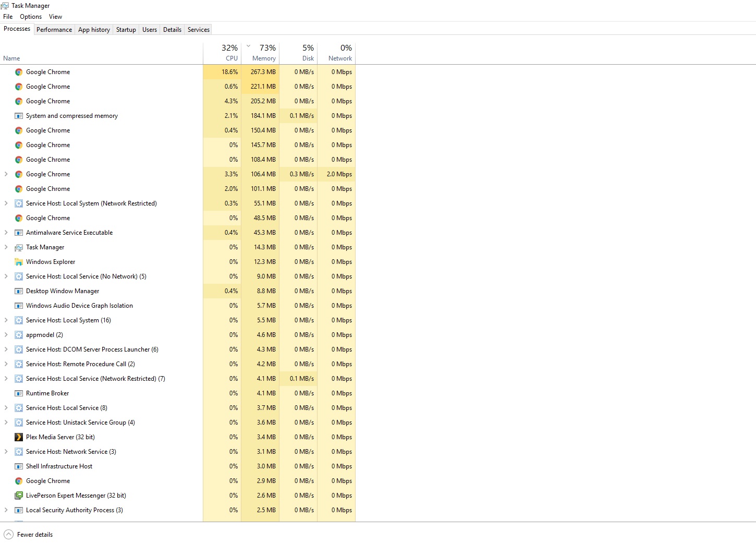This screenshot has width=756, height=543.
Task: Switch to the Performance tab
Action: 54,30
